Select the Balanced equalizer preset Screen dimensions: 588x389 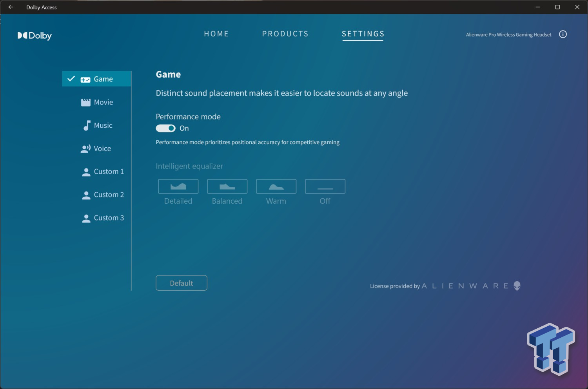click(x=227, y=186)
